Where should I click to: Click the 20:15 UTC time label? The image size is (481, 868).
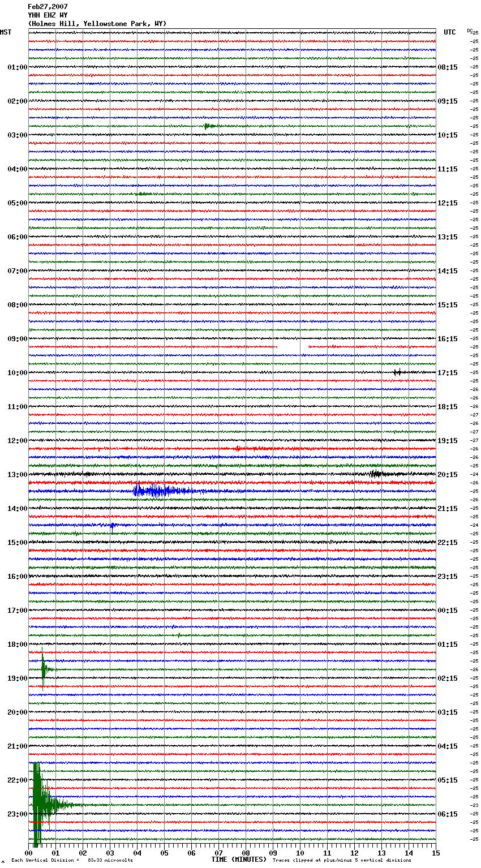pyautogui.click(x=448, y=475)
